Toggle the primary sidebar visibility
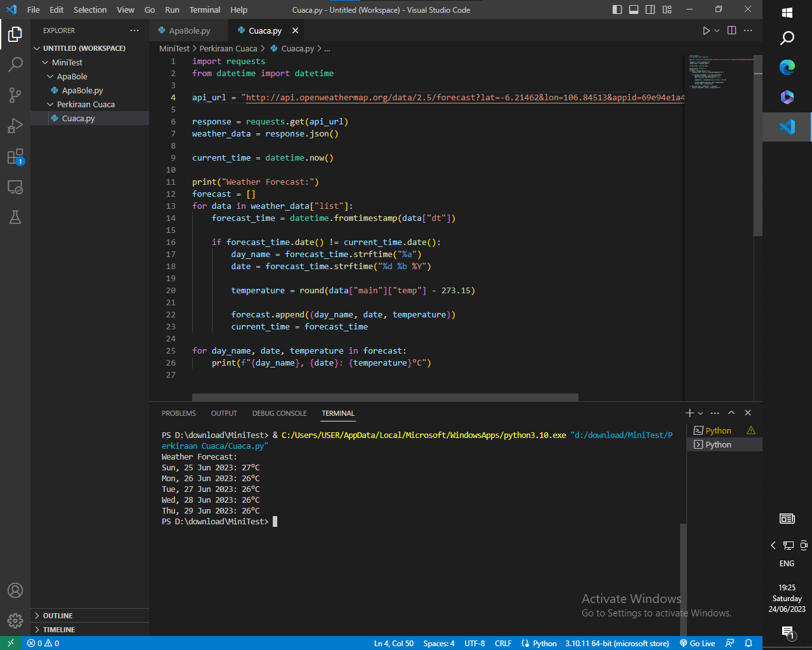The height and width of the screenshot is (650, 812). pos(616,10)
